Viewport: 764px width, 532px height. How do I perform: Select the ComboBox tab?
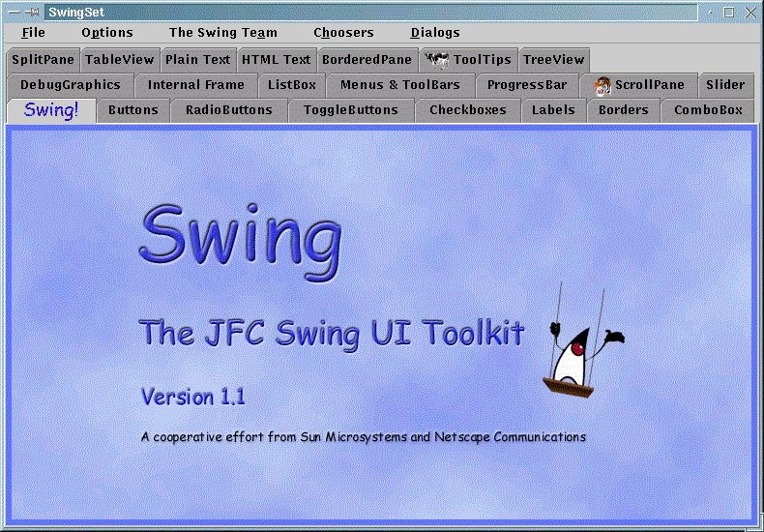click(708, 110)
